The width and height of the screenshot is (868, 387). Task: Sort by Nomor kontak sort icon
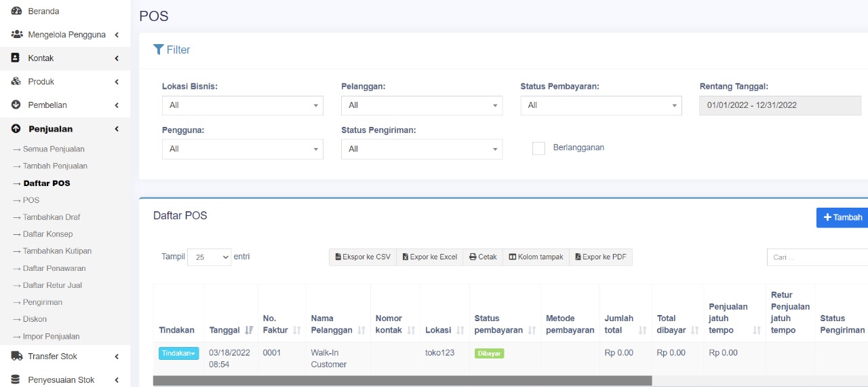tap(412, 330)
